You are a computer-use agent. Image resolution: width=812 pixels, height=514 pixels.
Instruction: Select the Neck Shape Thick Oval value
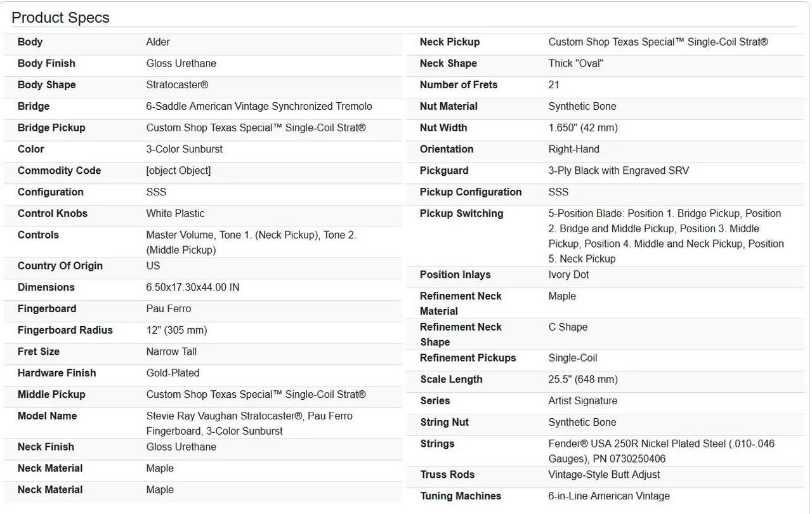coord(576,63)
